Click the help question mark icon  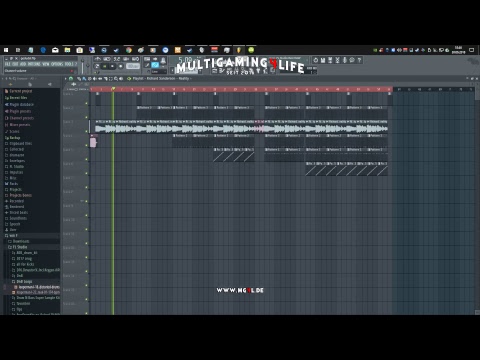(x=359, y=60)
